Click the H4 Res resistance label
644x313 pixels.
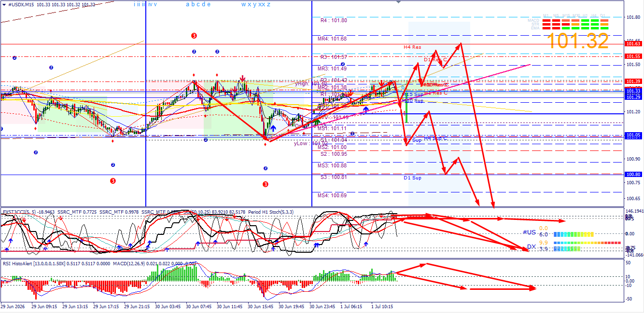click(x=412, y=47)
